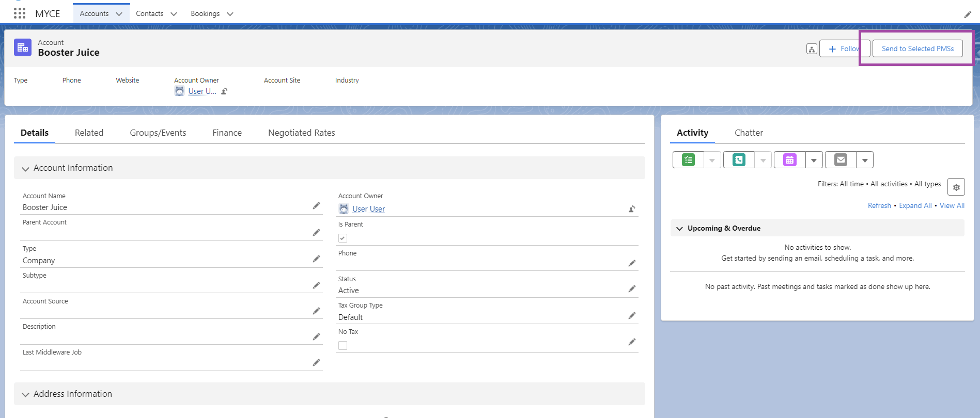Click the Refresh activity link
Image resolution: width=980 pixels, height=418 pixels.
[879, 205]
